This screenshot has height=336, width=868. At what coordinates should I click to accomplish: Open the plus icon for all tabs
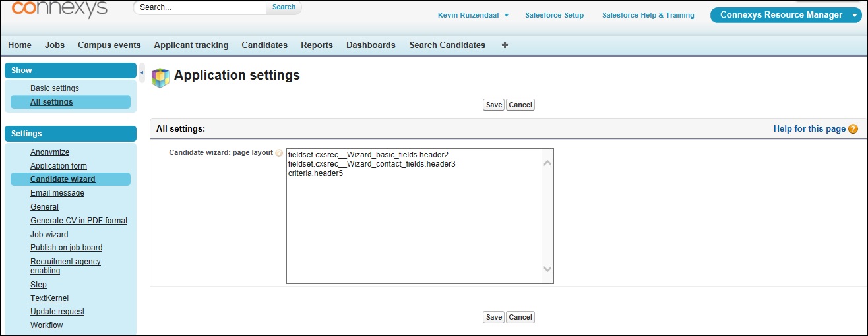[x=505, y=45]
